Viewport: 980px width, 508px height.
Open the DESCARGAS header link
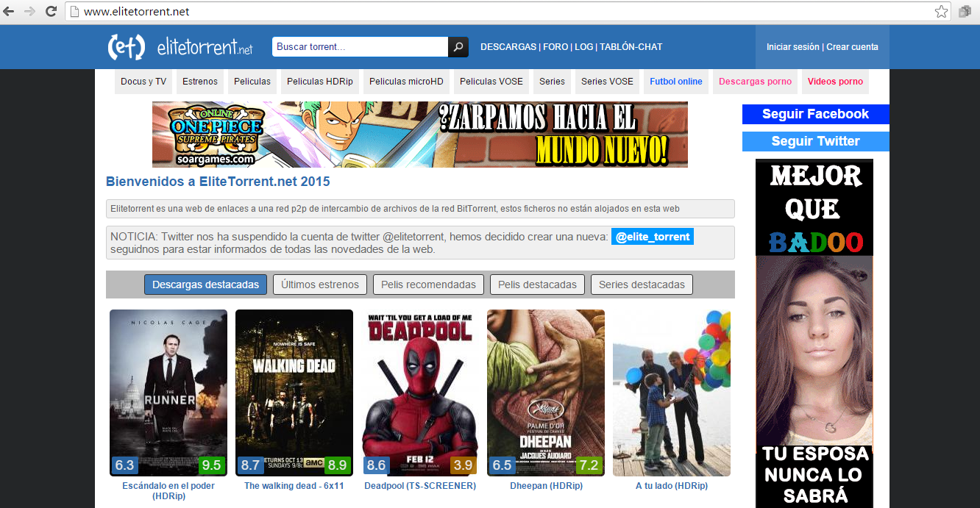click(x=508, y=47)
